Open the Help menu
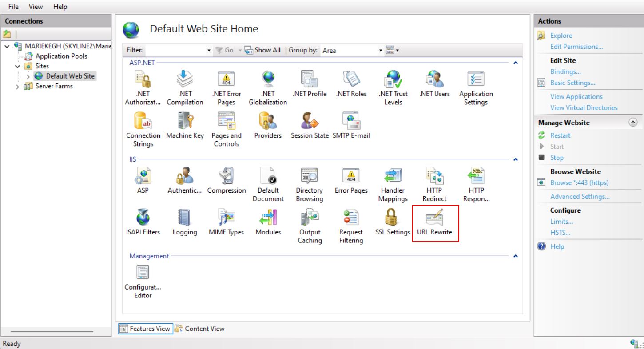The width and height of the screenshot is (644, 349). 60,7
